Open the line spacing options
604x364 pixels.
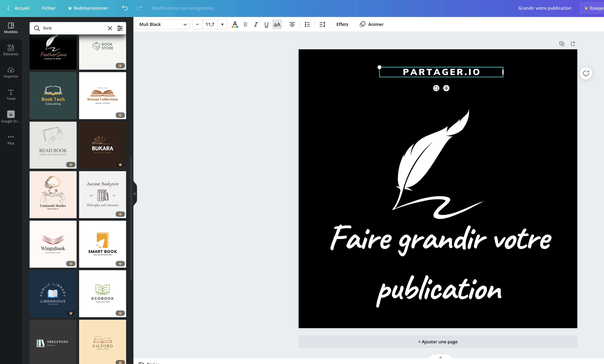(322, 24)
